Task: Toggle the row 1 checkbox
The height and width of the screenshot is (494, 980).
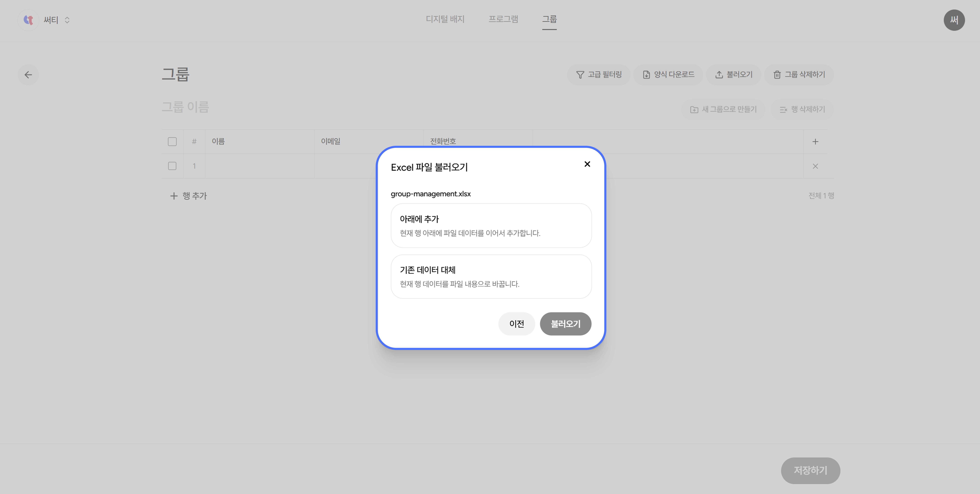Action: 172,166
